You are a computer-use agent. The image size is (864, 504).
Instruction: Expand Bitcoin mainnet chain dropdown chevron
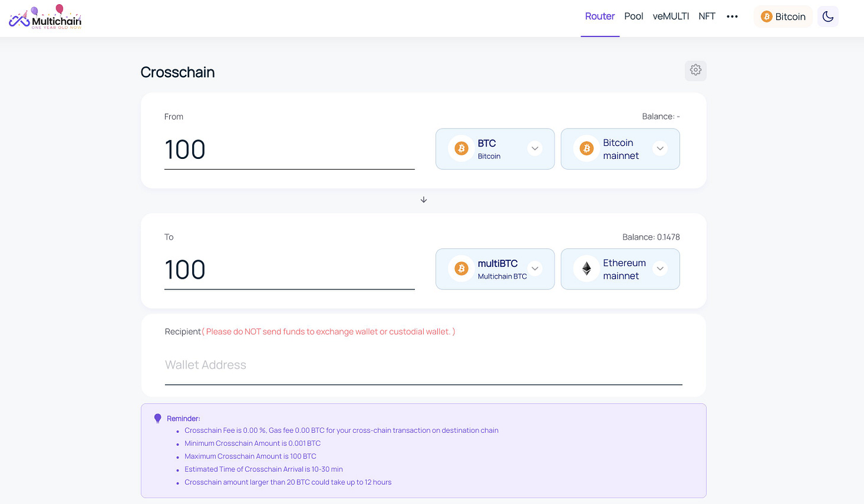(x=660, y=148)
